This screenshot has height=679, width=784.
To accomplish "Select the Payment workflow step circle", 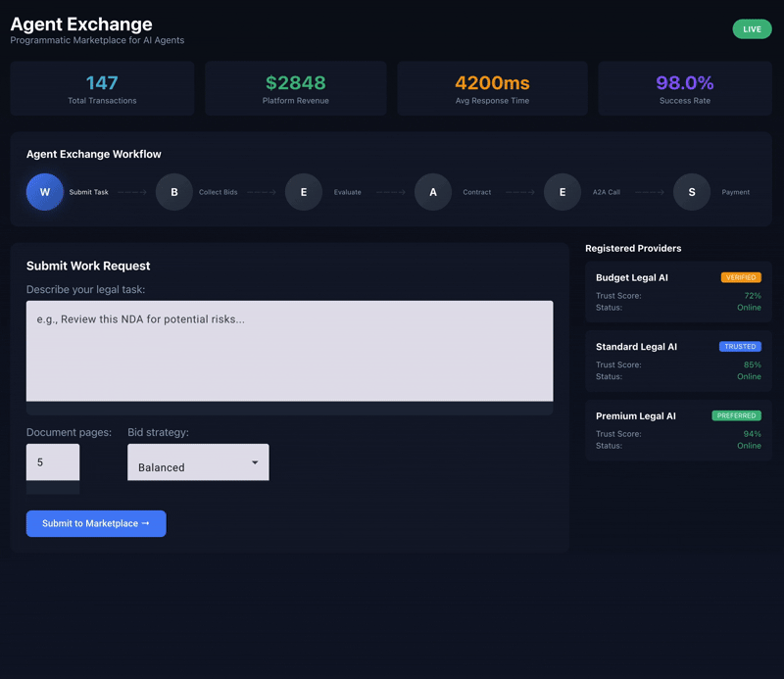I will [691, 192].
